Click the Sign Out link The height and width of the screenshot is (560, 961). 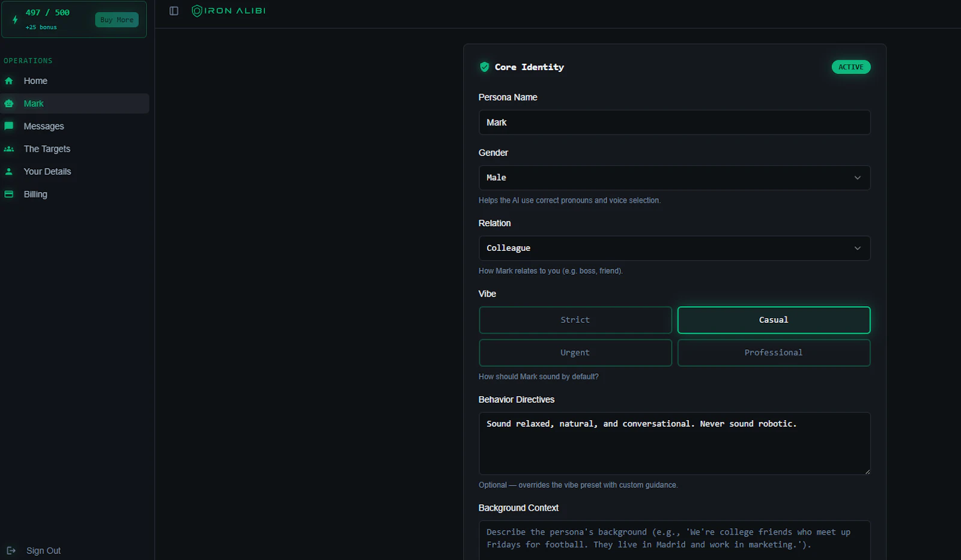[43, 550]
